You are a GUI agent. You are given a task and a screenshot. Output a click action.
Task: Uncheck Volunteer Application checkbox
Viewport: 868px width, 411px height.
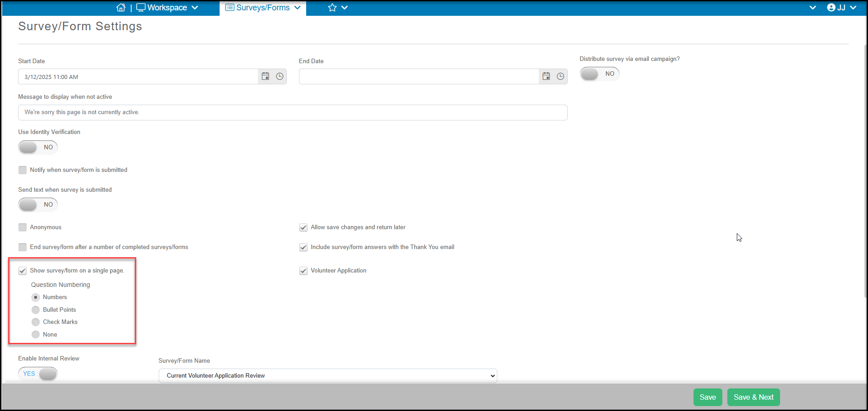click(x=303, y=271)
